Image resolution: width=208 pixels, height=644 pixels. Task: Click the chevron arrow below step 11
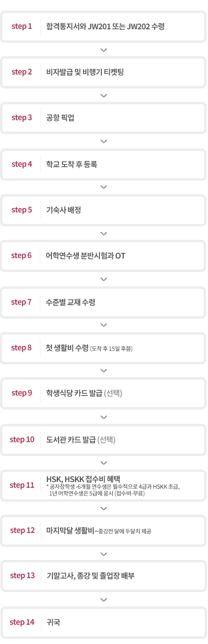(x=104, y=508)
